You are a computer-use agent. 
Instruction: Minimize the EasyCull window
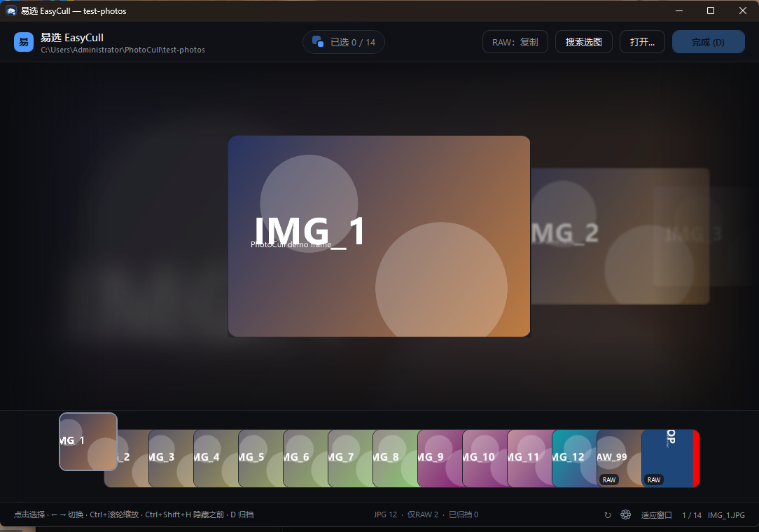pyautogui.click(x=679, y=10)
